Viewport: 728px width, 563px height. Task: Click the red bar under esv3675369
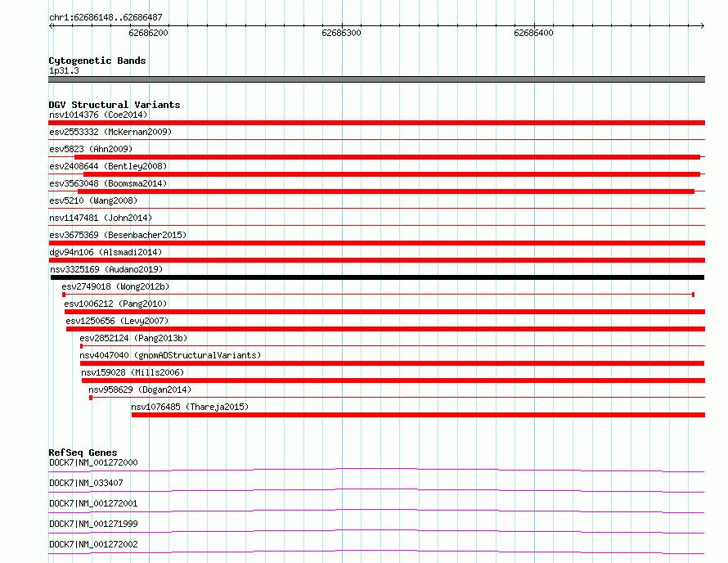[x=376, y=243]
